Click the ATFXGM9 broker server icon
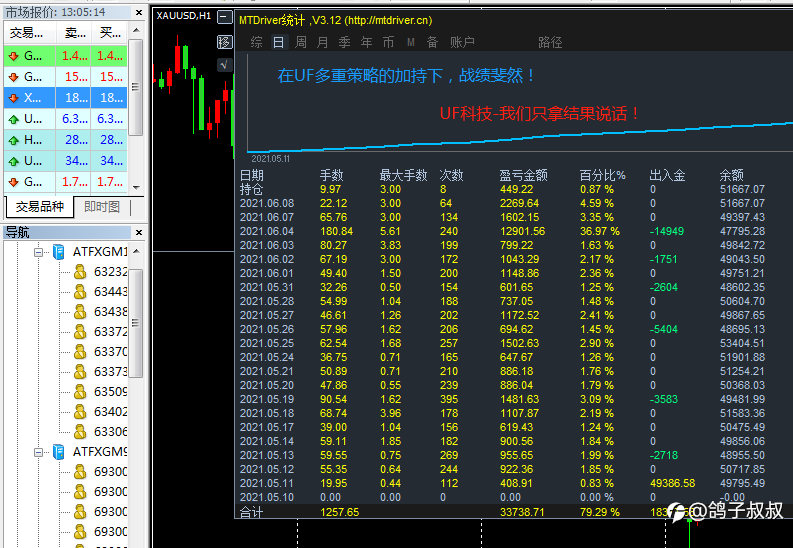Screen dimensions: 793x548 (59, 452)
